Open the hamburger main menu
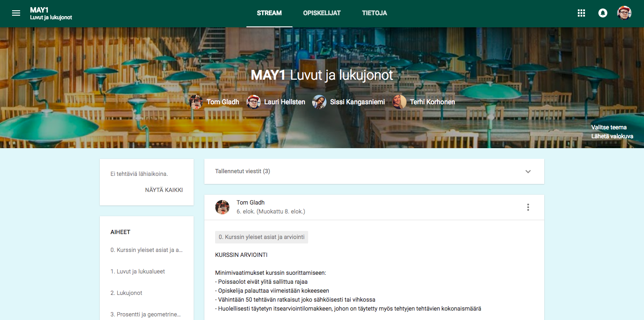Screen dimensions: 644x320 coord(16,13)
